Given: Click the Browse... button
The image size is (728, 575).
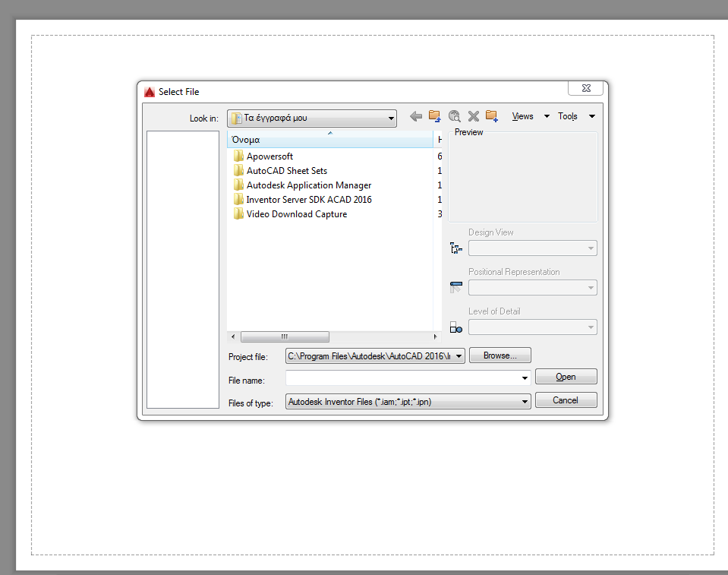Looking at the screenshot, I should (500, 355).
